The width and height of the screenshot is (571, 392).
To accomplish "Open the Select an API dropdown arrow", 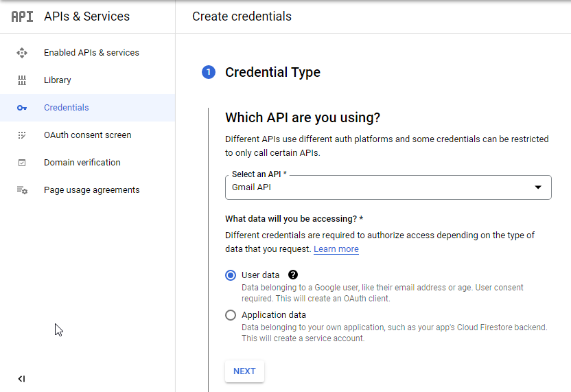I will pyautogui.click(x=538, y=187).
